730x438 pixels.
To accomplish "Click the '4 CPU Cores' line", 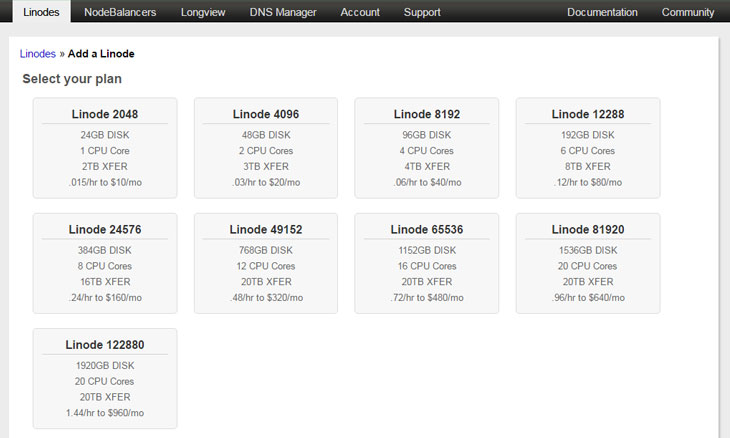I will click(x=426, y=151).
